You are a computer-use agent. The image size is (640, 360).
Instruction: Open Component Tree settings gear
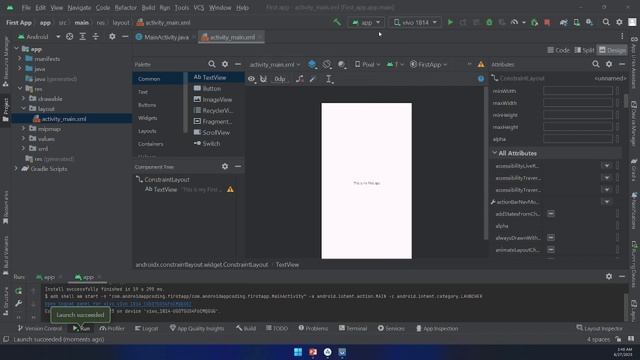click(x=225, y=167)
